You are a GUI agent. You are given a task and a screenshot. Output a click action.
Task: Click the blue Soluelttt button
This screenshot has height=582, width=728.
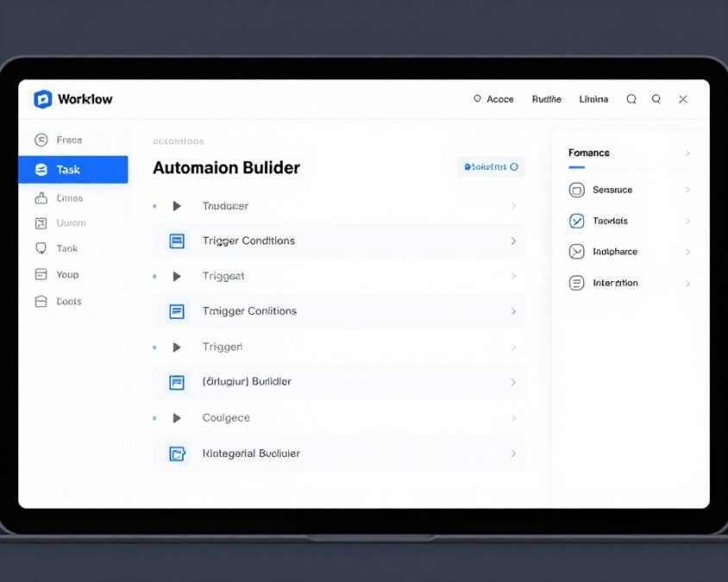(491, 166)
